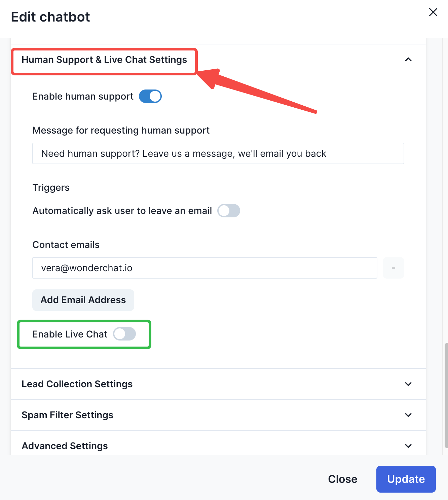The width and height of the screenshot is (448, 500).
Task: Close the Edit chatbot dialog with X
Action: [x=433, y=12]
